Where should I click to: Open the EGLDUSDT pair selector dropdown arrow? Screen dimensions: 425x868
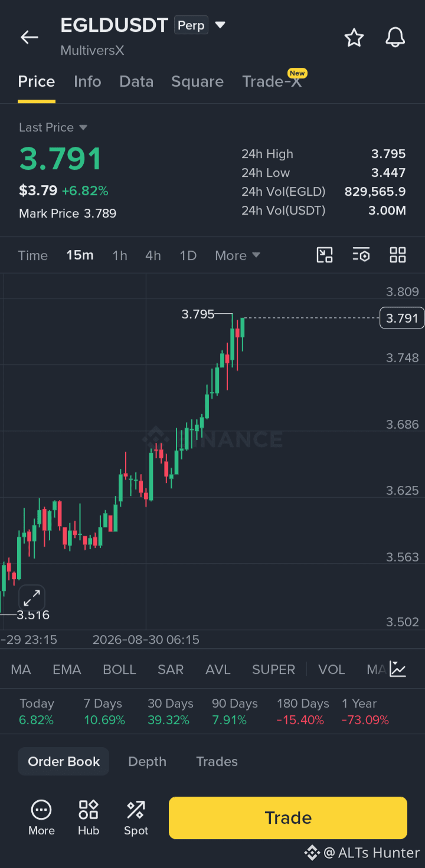220,25
